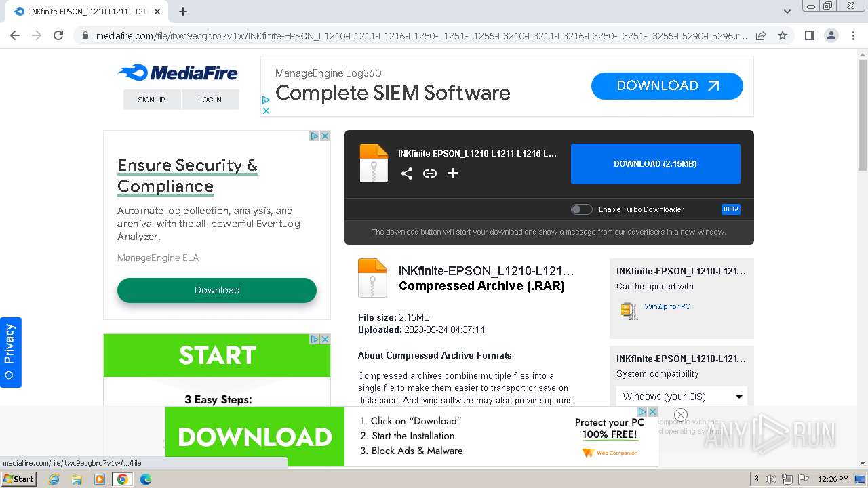Open media player from taskbar
The width and height of the screenshot is (868, 488).
tap(99, 479)
